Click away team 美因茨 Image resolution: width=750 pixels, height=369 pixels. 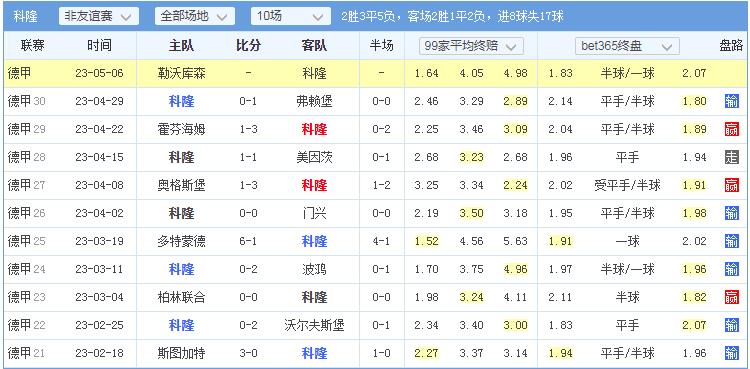tap(314, 157)
